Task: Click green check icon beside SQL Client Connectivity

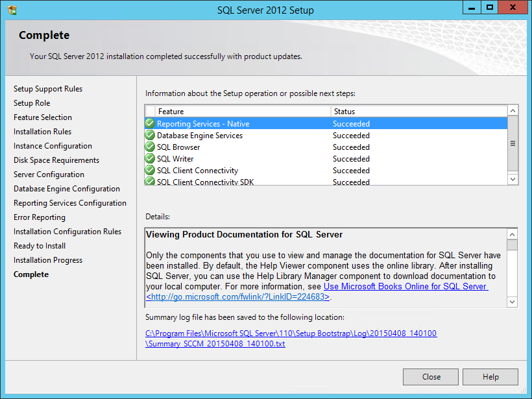Action: [x=150, y=170]
